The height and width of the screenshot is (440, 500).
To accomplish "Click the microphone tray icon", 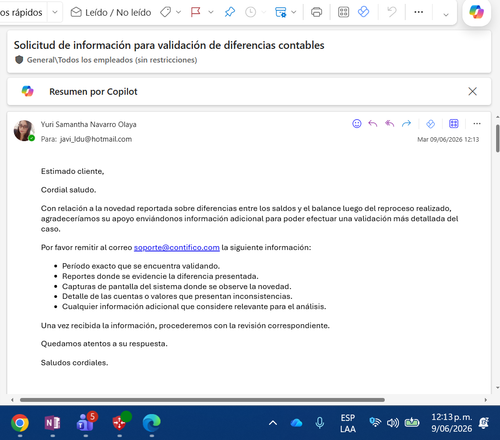I will point(320,423).
